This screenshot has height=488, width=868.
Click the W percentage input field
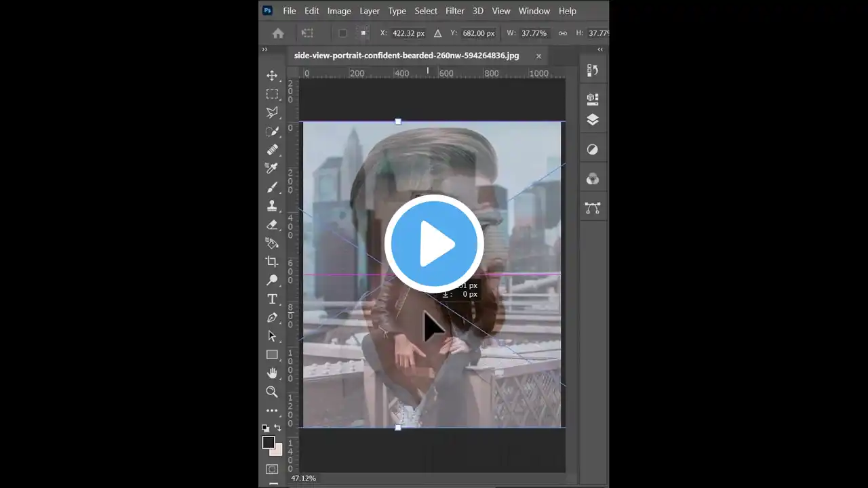pyautogui.click(x=534, y=33)
